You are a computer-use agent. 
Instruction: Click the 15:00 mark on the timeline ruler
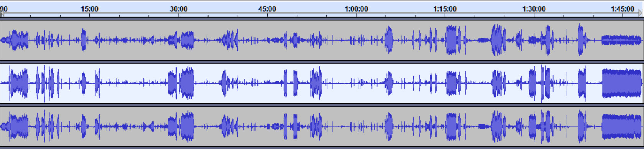coord(89,8)
